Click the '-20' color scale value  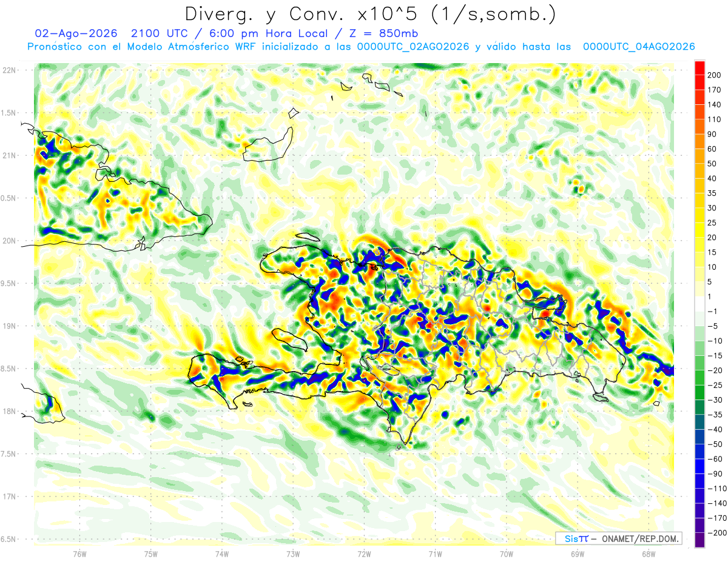(x=716, y=370)
